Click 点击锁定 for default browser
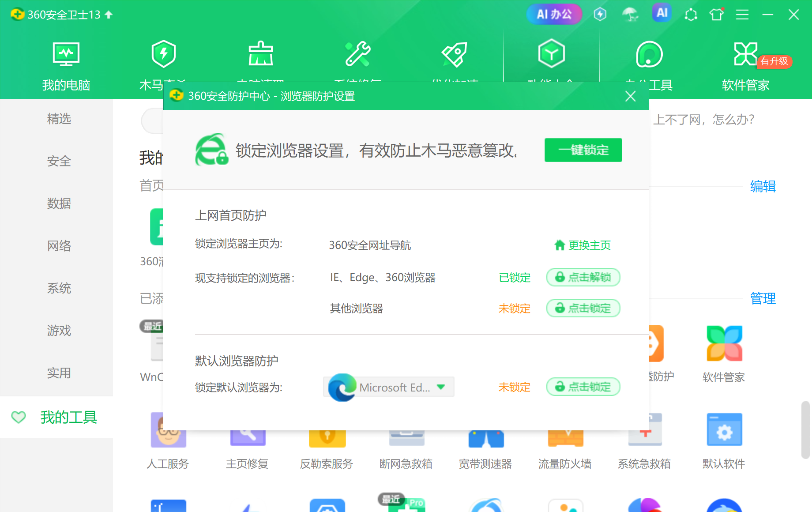Viewport: 812px width, 512px height. [583, 387]
